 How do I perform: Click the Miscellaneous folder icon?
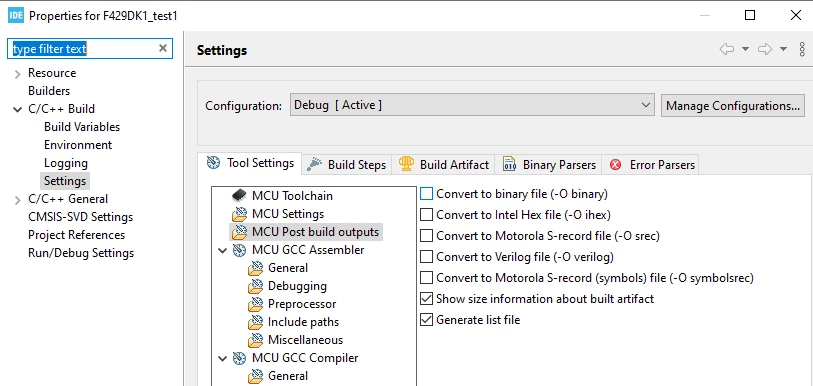click(x=256, y=340)
